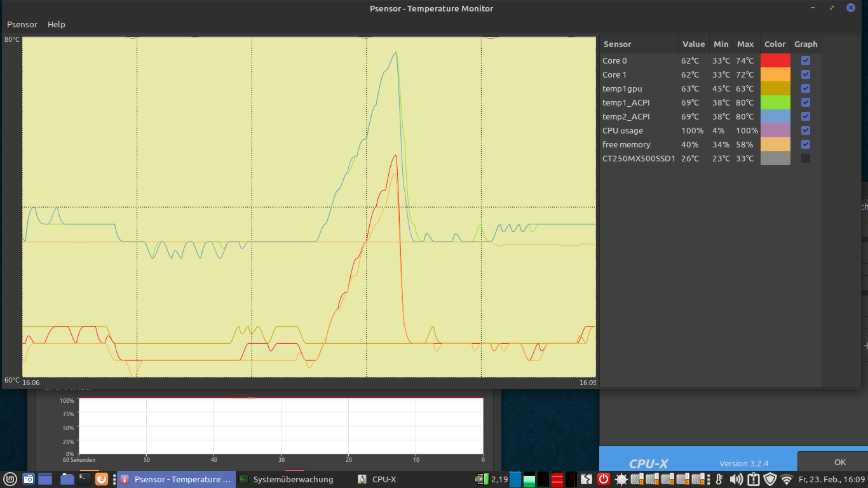The height and width of the screenshot is (488, 868).
Task: Switch to Psensor in the taskbar
Action: pos(176,479)
